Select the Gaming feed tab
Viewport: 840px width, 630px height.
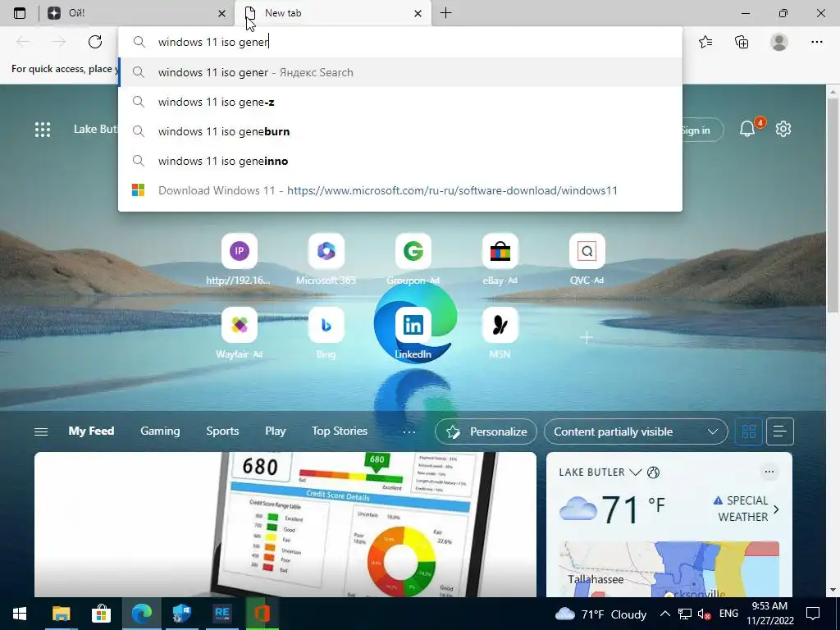click(x=160, y=431)
